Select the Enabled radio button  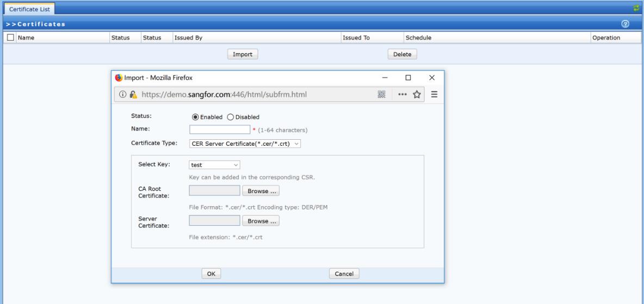(x=195, y=117)
